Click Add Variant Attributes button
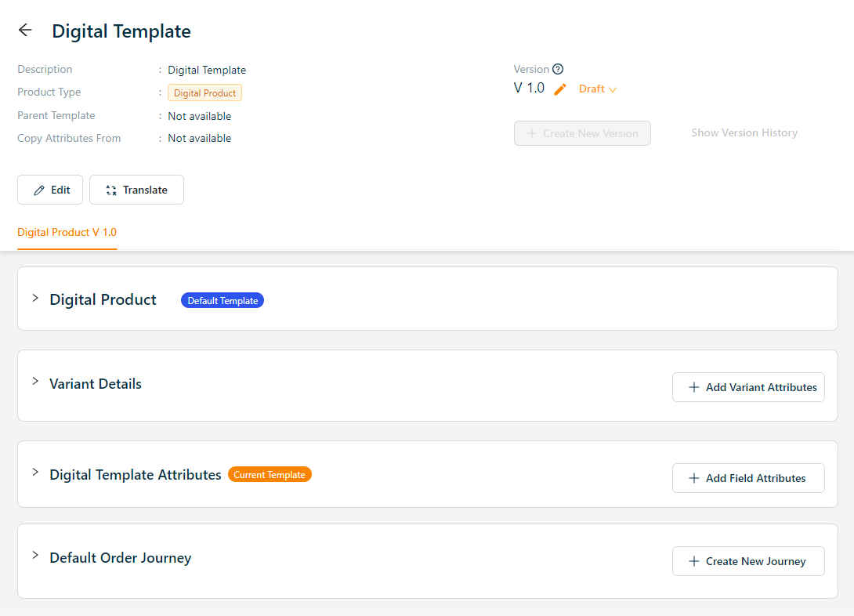 coord(748,387)
